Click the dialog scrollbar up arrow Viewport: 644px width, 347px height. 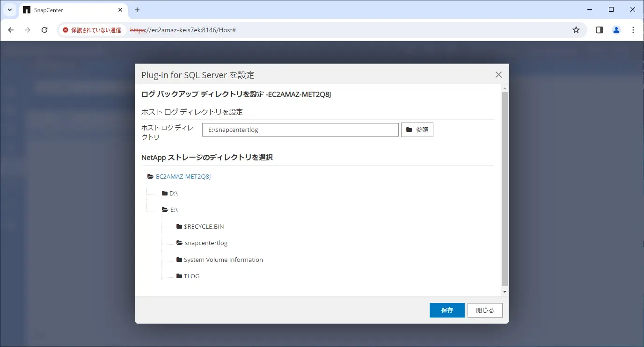(505, 88)
